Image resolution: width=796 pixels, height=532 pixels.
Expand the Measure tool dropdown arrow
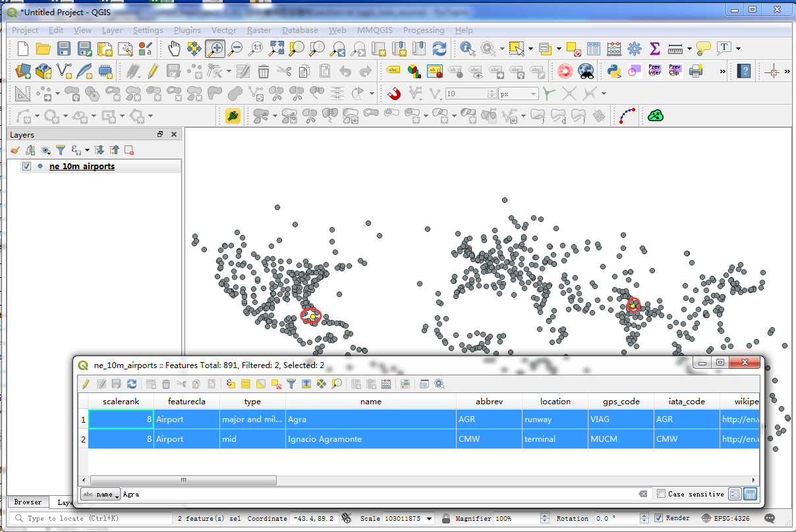point(689,49)
